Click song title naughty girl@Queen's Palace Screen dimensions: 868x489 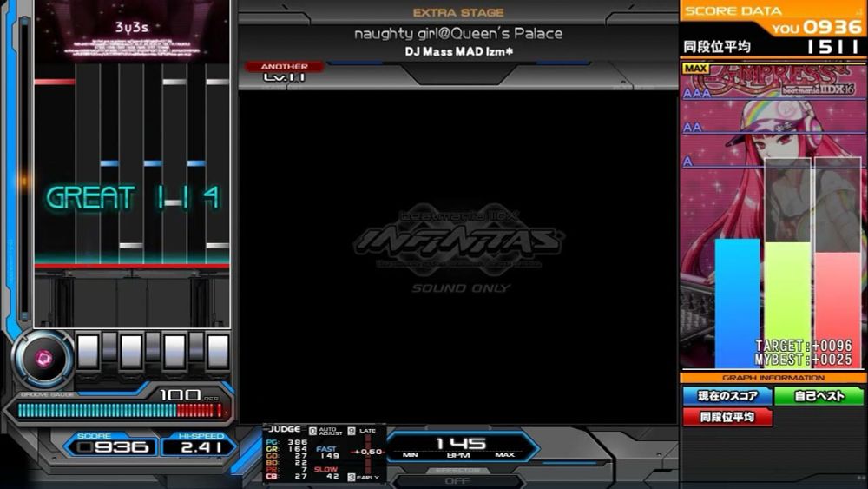458,34
